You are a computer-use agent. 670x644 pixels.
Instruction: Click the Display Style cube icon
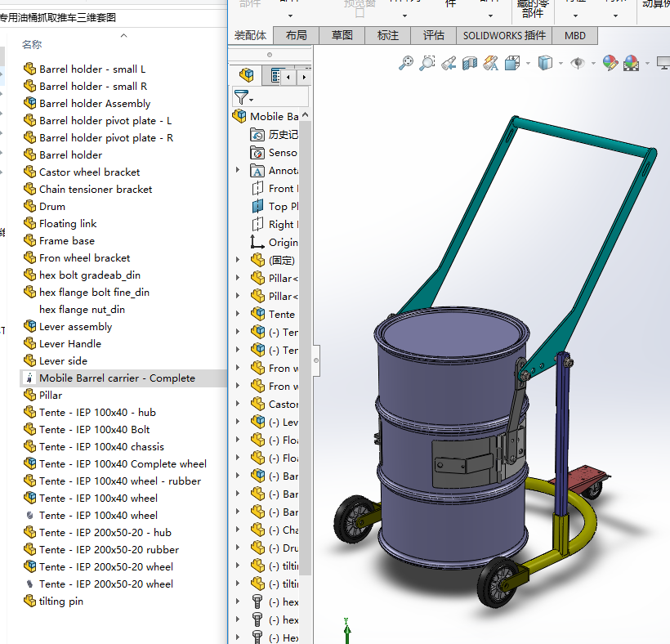pyautogui.click(x=545, y=63)
